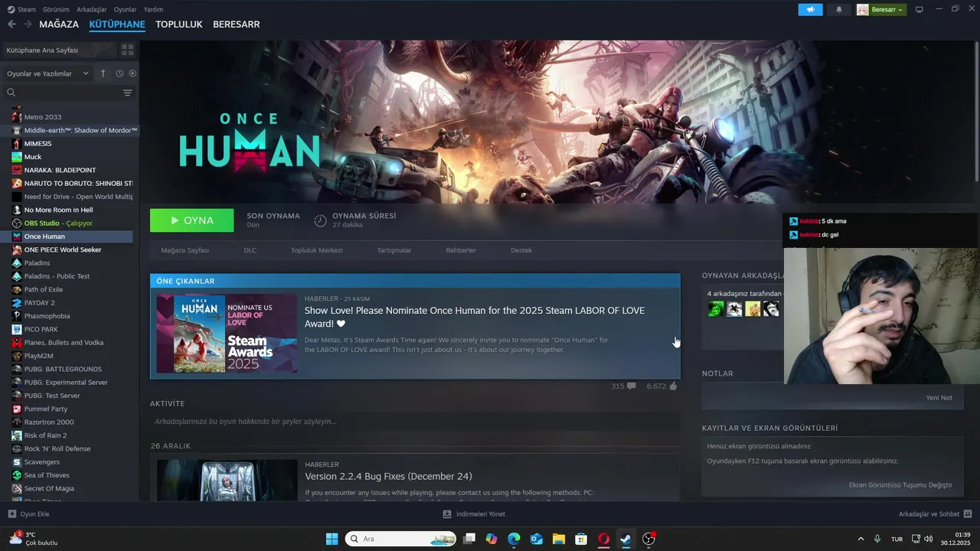Open Topluluk Merkezi link
Image resolution: width=980 pixels, height=551 pixels.
(x=316, y=250)
